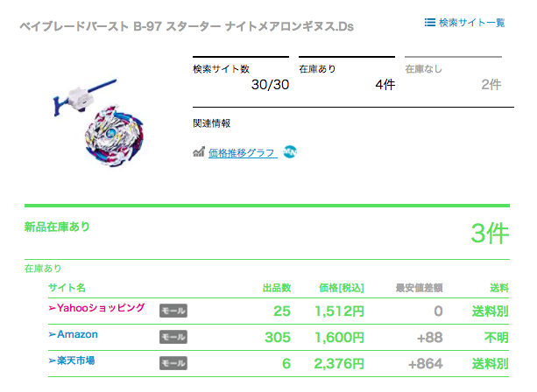Viewport: 537px width, 392px height.
Task: Click the 2,376円 price in 楽天市場 row
Action: click(x=339, y=364)
